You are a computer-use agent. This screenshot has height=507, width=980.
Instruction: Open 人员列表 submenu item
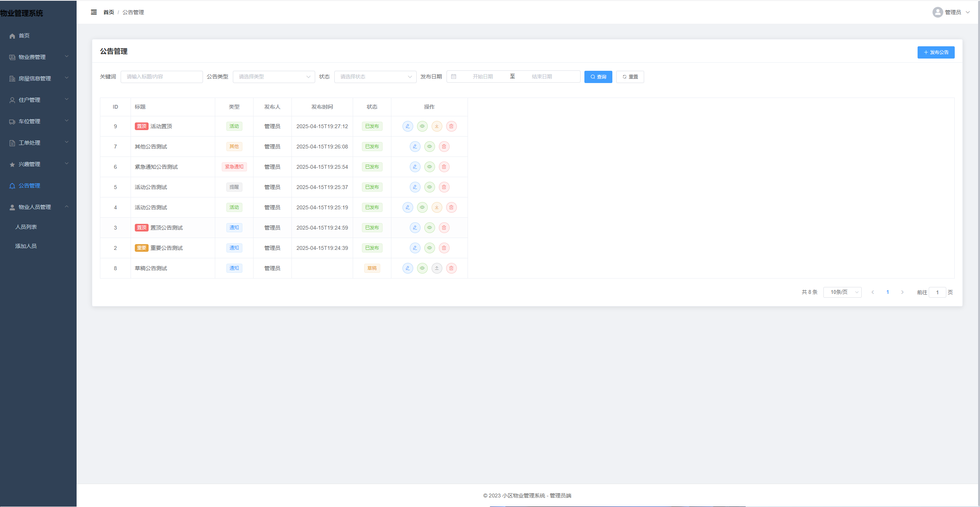tap(26, 227)
